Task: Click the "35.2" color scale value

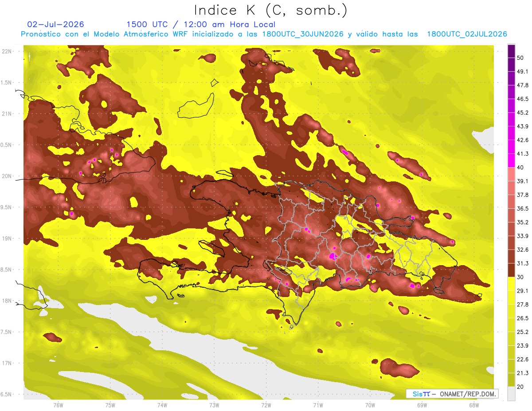Action: point(523,222)
